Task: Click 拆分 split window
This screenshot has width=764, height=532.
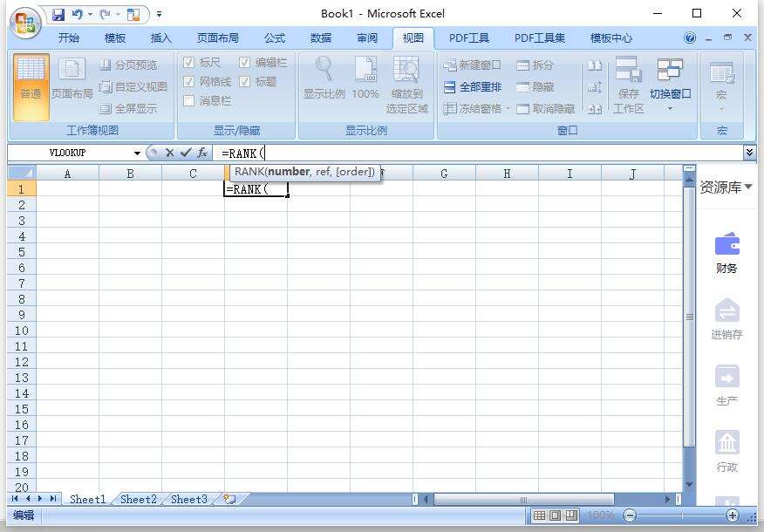Action: 535,65
